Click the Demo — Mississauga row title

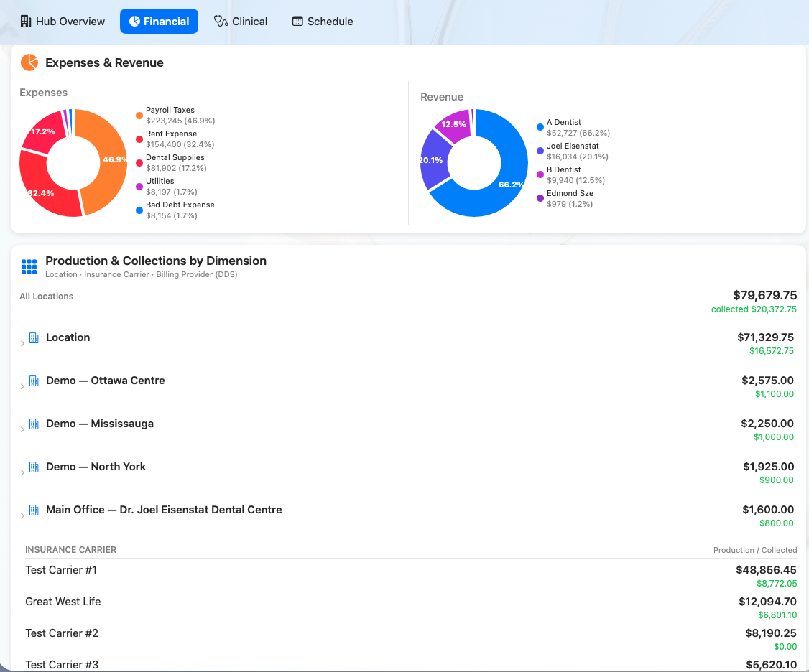click(100, 424)
